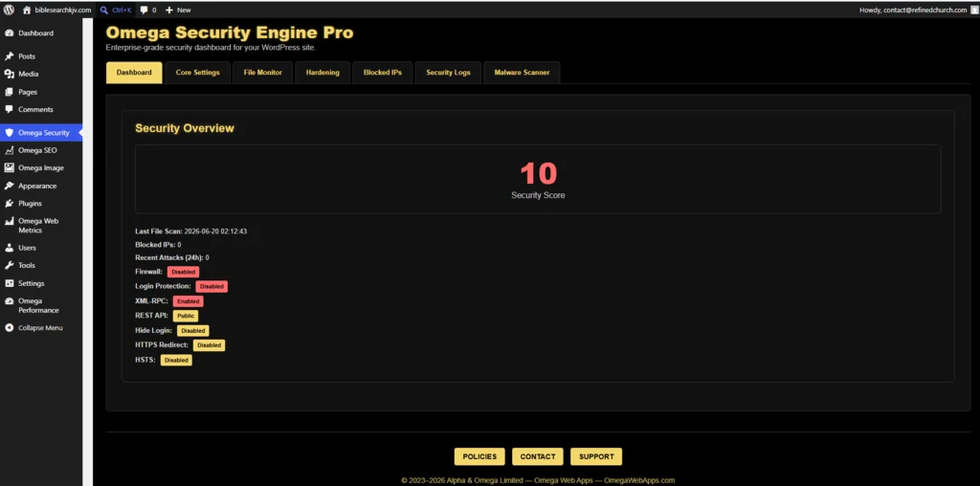This screenshot has width=980, height=486.
Task: Click the Users person icon
Action: coord(9,248)
